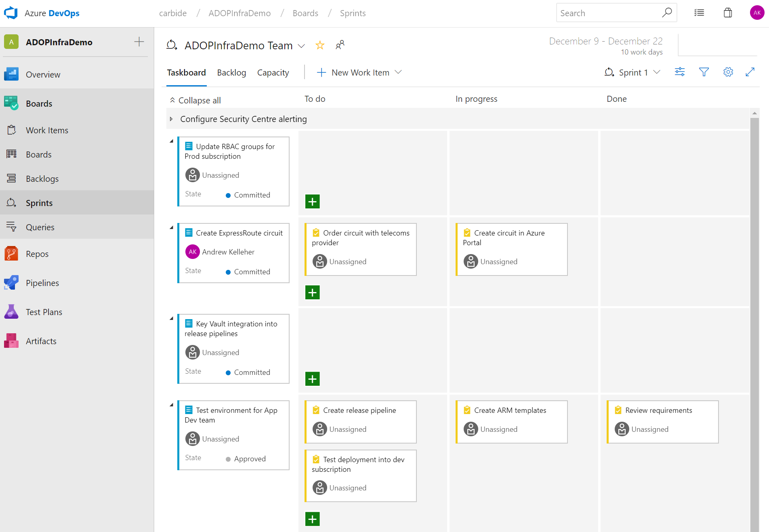Image resolution: width=769 pixels, height=532 pixels.
Task: Switch to the Capacity tab
Action: tap(273, 73)
